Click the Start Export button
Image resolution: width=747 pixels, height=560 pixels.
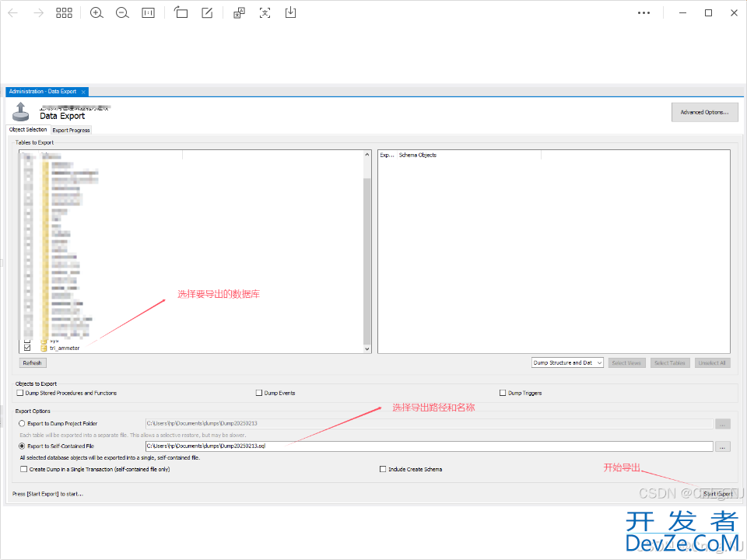point(718,494)
